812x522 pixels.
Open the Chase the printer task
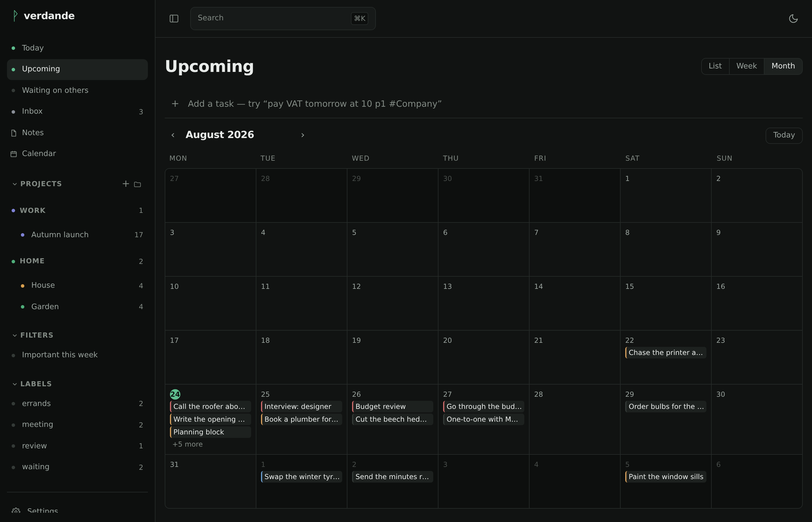pos(666,353)
